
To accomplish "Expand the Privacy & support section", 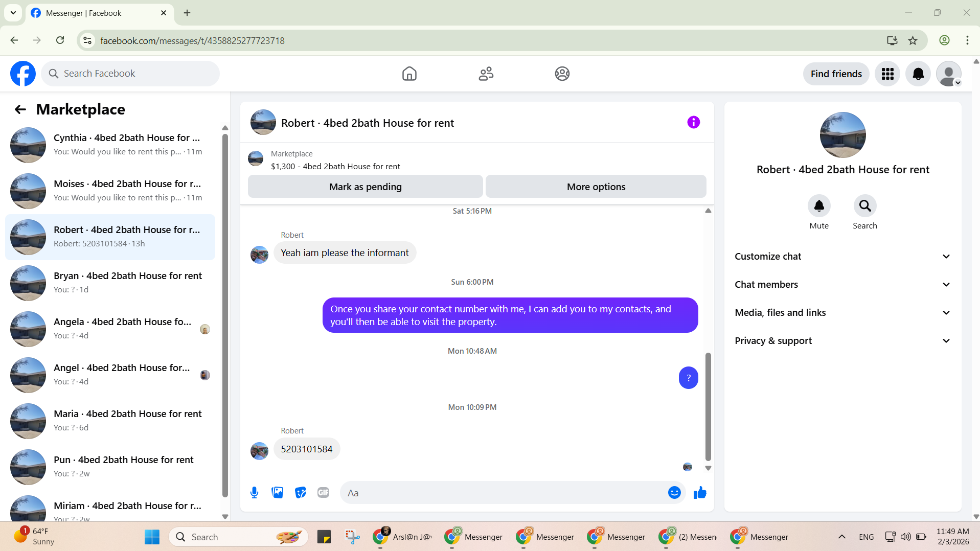I will (842, 341).
